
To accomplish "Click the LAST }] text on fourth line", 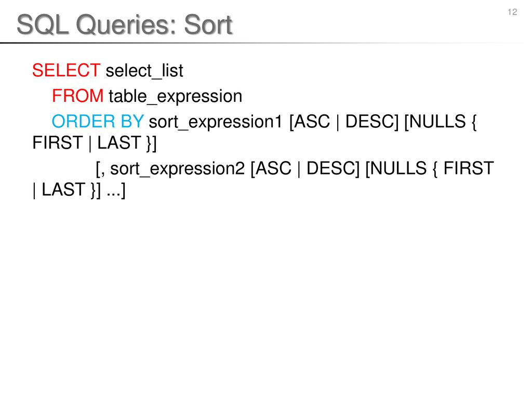I will [127, 143].
